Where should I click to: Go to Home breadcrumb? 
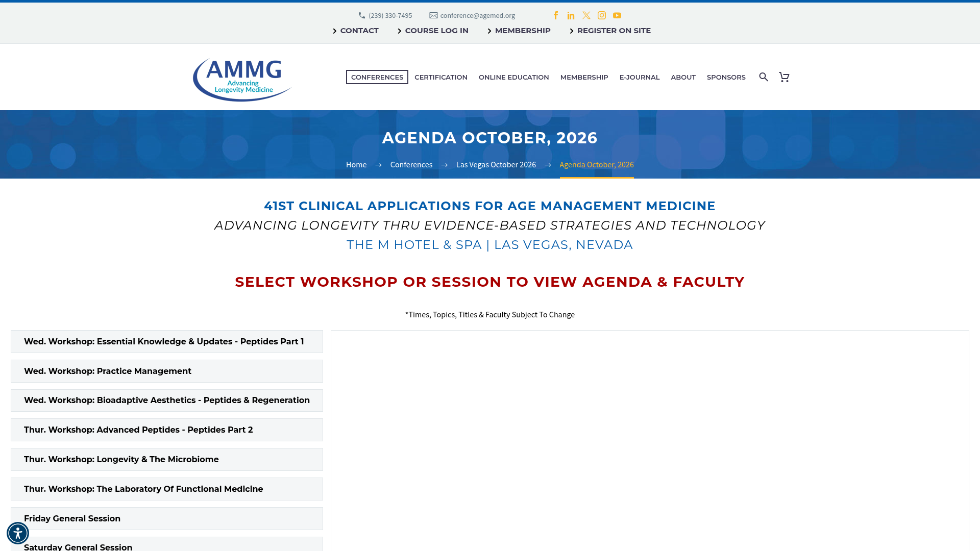[356, 164]
